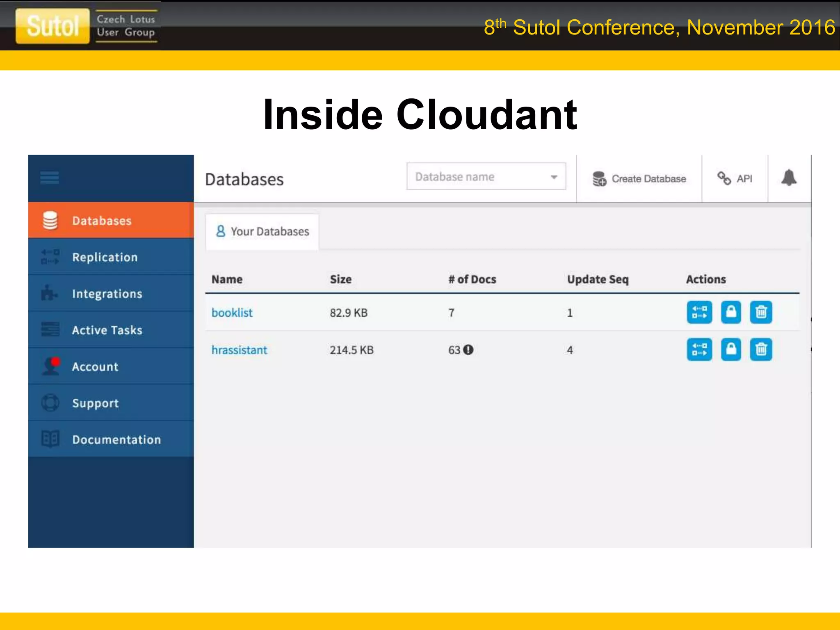Image resolution: width=840 pixels, height=630 pixels.
Task: Open Active Tasks in sidebar
Action: pos(107,330)
